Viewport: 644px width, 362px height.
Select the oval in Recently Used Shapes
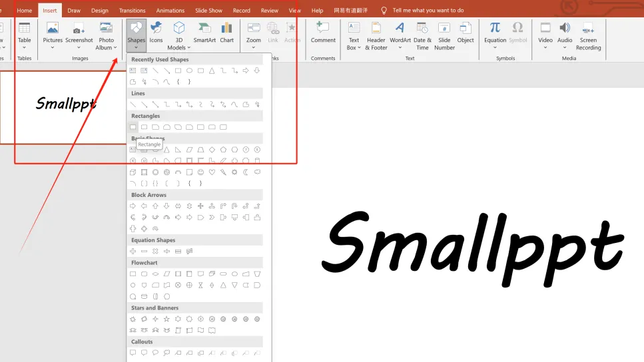pyautogui.click(x=189, y=71)
